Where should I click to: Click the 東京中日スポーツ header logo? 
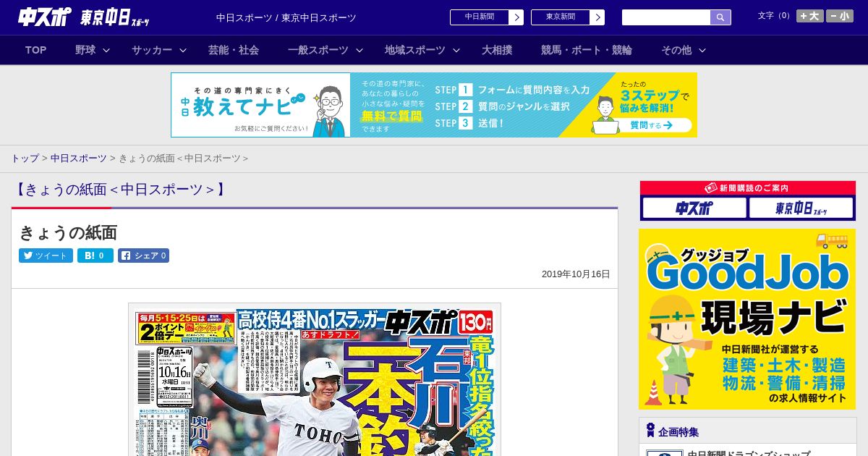point(116,17)
